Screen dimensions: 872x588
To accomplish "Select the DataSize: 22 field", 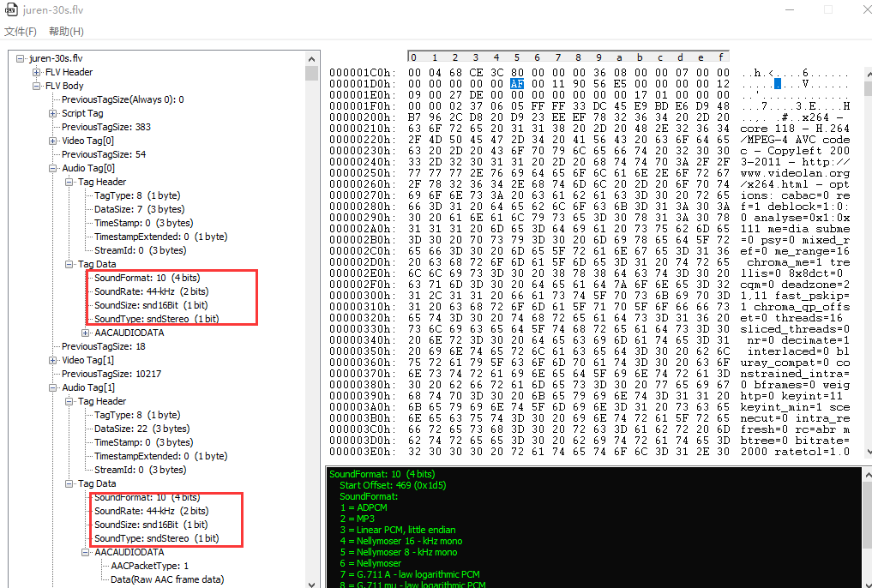I will (x=141, y=429).
